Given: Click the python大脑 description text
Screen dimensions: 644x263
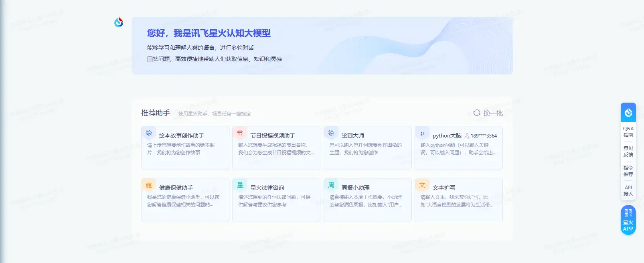Looking at the screenshot, I should (x=458, y=149).
